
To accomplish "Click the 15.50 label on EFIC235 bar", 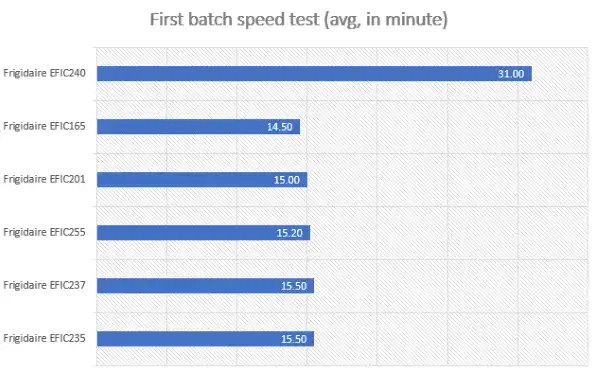I will [x=294, y=339].
